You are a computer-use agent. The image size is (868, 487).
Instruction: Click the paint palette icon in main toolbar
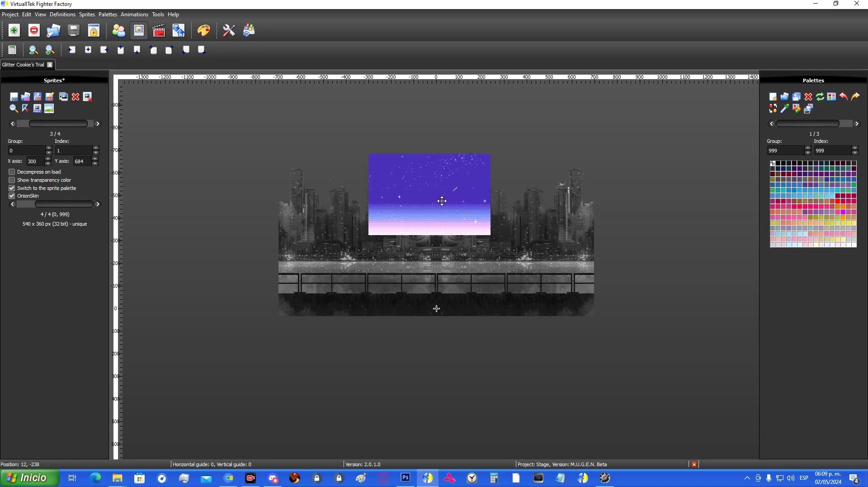pyautogui.click(x=203, y=30)
